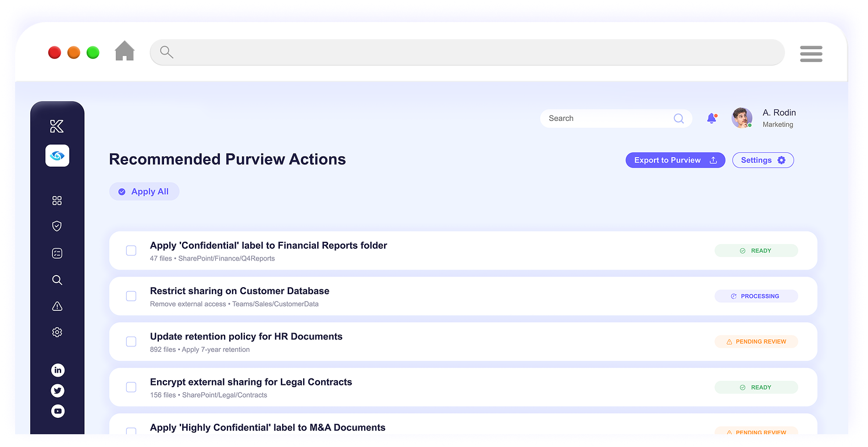The height and width of the screenshot is (447, 868).
Task: Open the warning triangle alerts icon
Action: pos(57,306)
